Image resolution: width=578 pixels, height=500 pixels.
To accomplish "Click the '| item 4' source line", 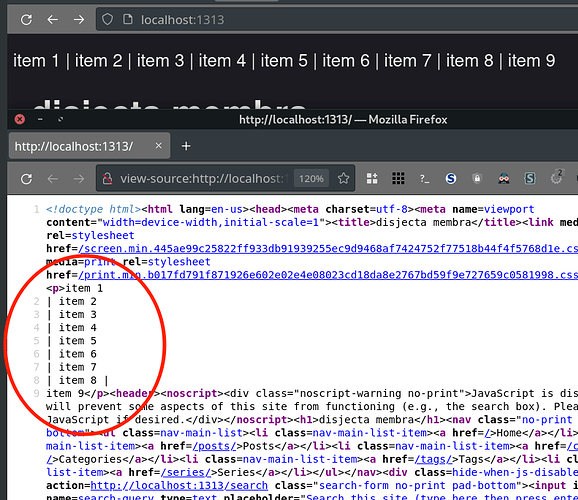I will pos(72,327).
